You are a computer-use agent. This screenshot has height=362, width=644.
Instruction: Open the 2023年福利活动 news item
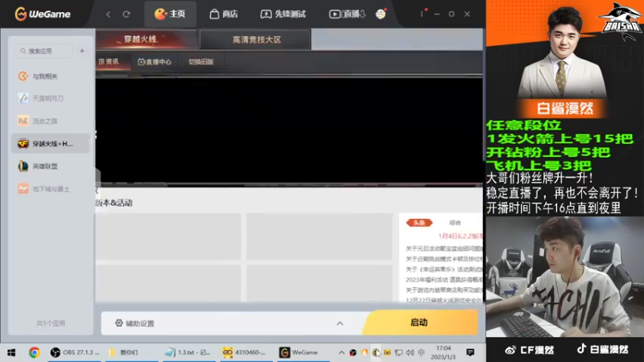point(444,279)
